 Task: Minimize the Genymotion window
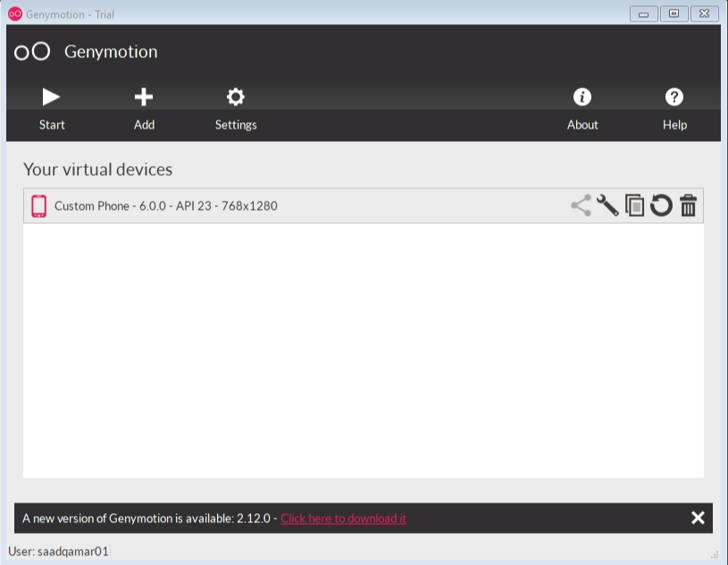coord(643,14)
